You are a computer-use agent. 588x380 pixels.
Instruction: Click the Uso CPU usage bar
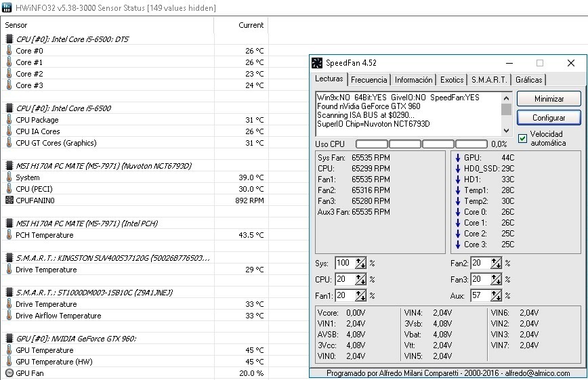click(x=421, y=144)
